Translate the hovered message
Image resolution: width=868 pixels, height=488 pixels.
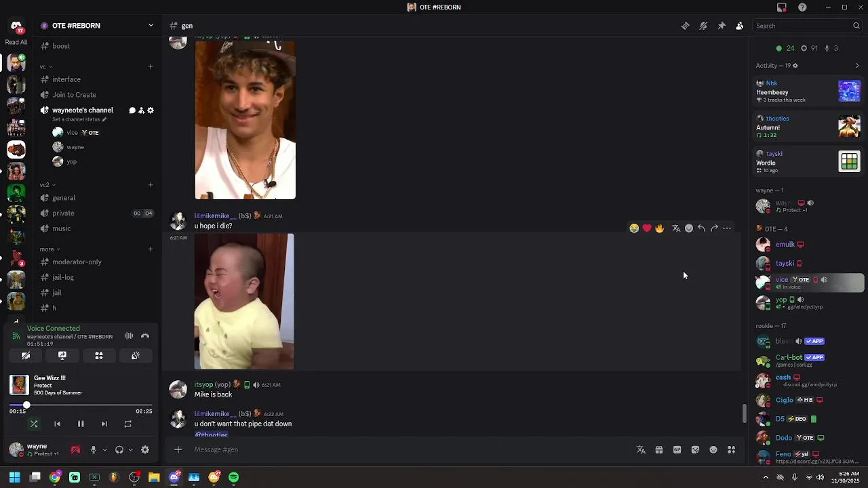click(x=676, y=228)
